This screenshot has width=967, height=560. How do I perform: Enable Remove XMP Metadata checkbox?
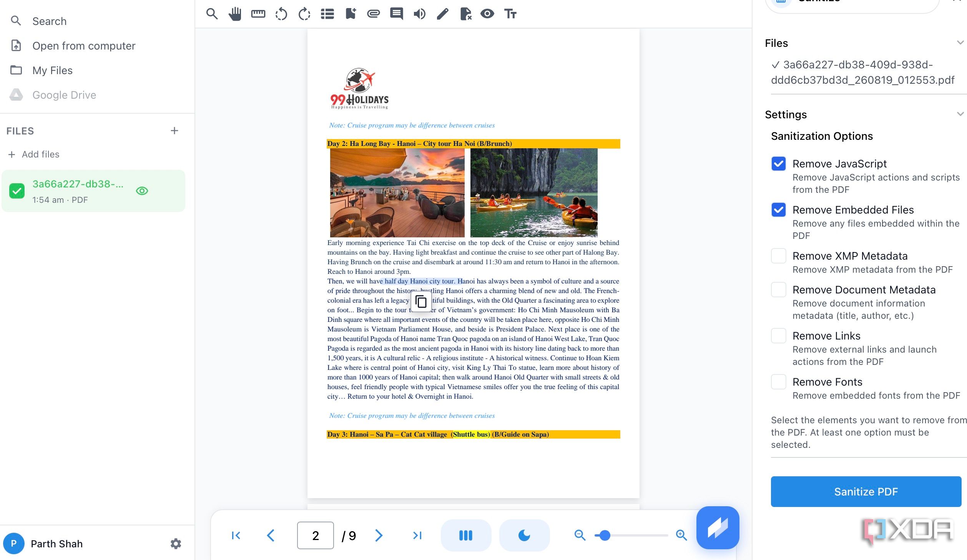click(x=778, y=256)
